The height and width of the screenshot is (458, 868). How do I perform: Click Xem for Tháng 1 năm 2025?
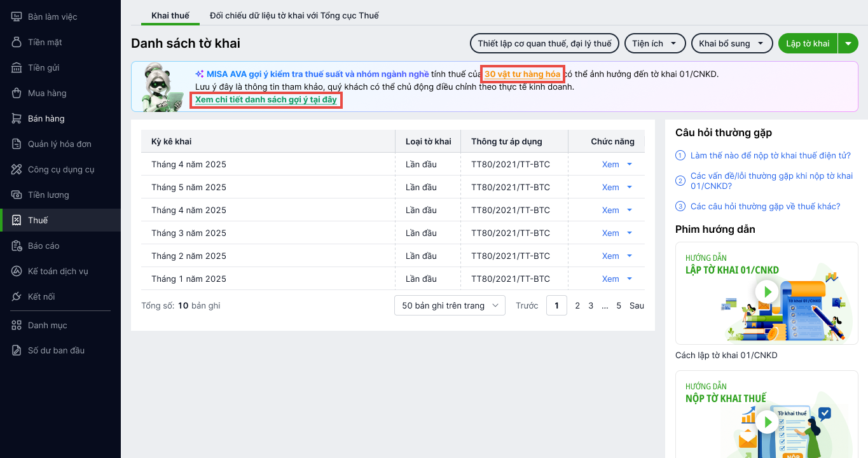[610, 279]
